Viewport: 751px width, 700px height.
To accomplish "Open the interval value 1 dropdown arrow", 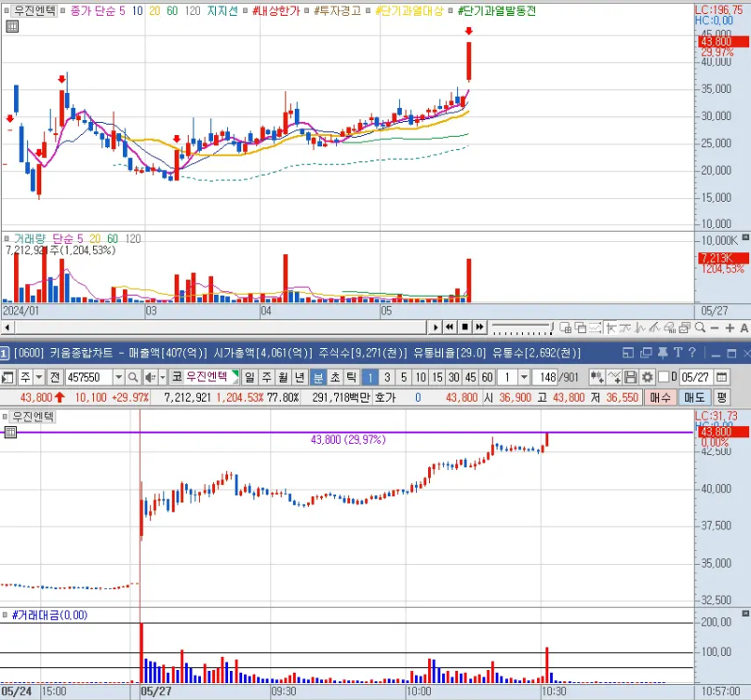I will point(524,377).
